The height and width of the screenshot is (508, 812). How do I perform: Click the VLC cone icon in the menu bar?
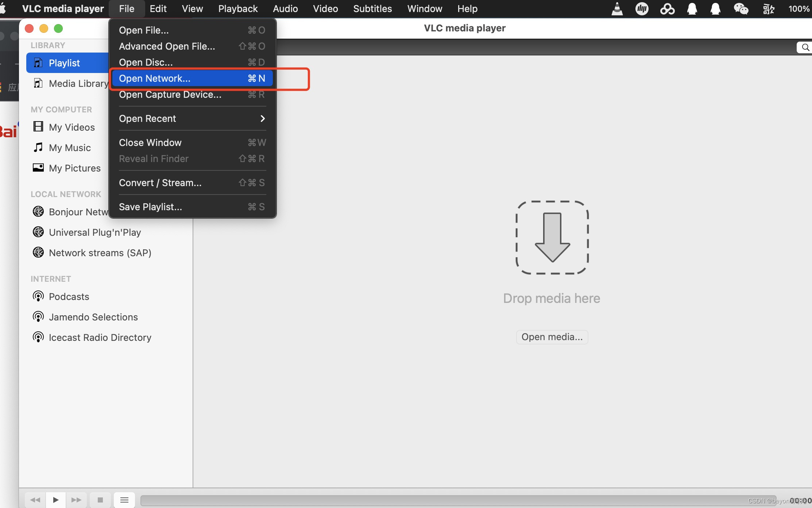click(x=617, y=9)
